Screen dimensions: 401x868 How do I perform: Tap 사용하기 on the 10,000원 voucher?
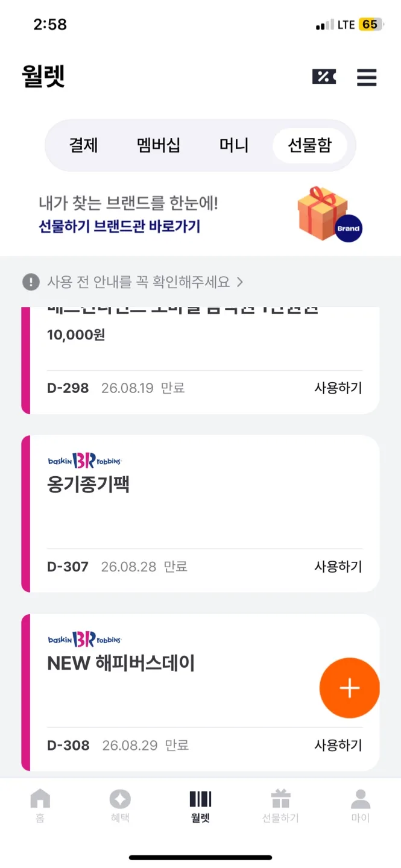tap(338, 388)
